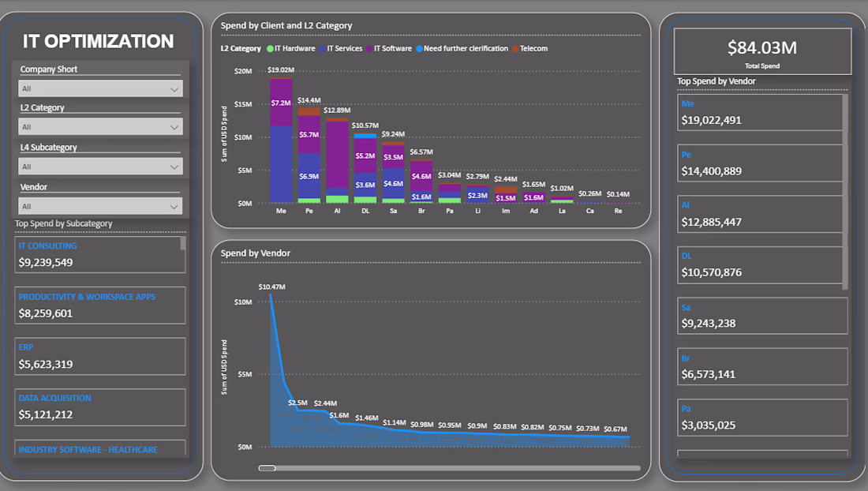Select the Pa vendor card $3,035,025
This screenshot has height=491, width=868.
pyautogui.click(x=762, y=418)
